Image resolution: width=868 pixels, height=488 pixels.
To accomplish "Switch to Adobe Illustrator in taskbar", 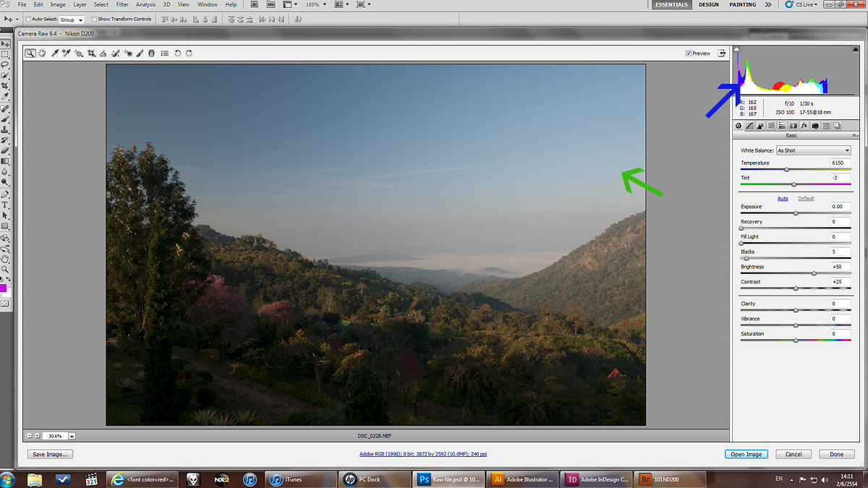I will 524,479.
